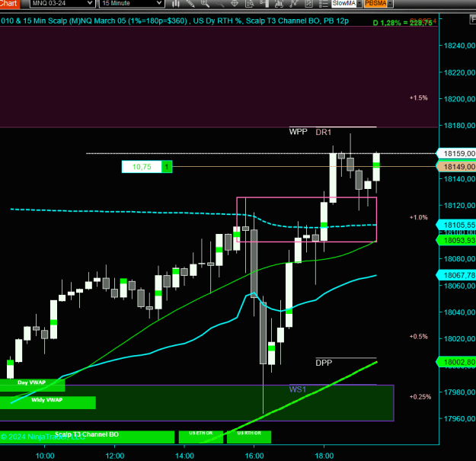Click the orange PBSMA toolbar button

[375, 3]
